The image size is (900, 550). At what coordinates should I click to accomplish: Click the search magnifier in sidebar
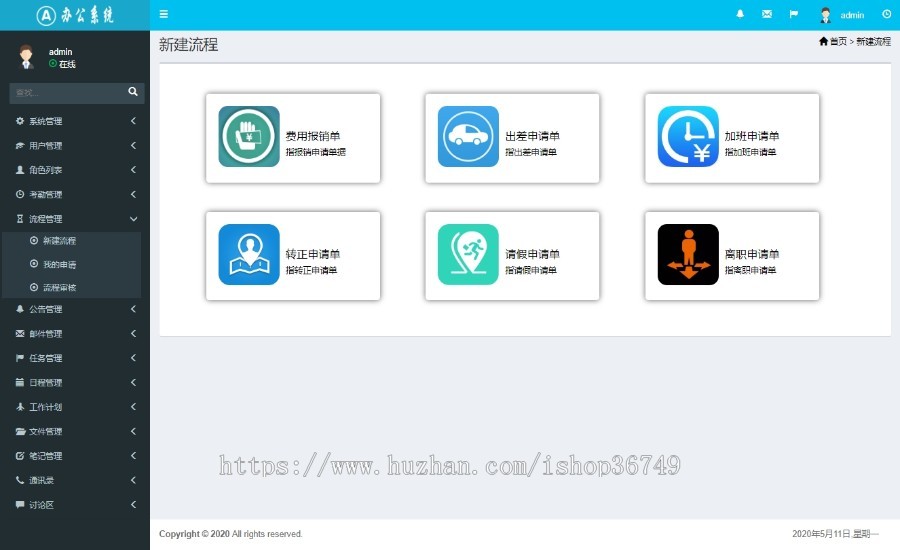(x=133, y=92)
